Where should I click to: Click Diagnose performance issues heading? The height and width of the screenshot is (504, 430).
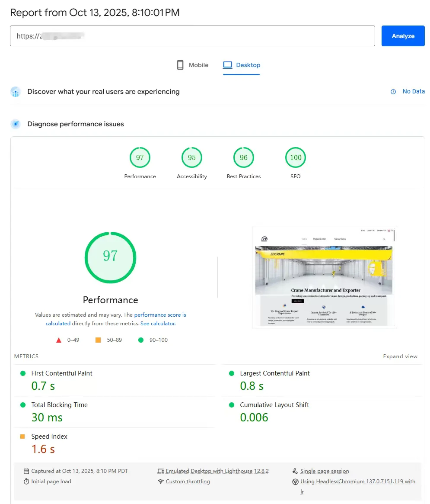click(76, 124)
